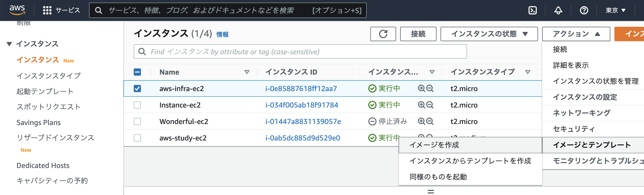Image resolution: width=644 pixels, height=195 pixels.
Task: Click the orange launch instance button
Action: point(629,34)
